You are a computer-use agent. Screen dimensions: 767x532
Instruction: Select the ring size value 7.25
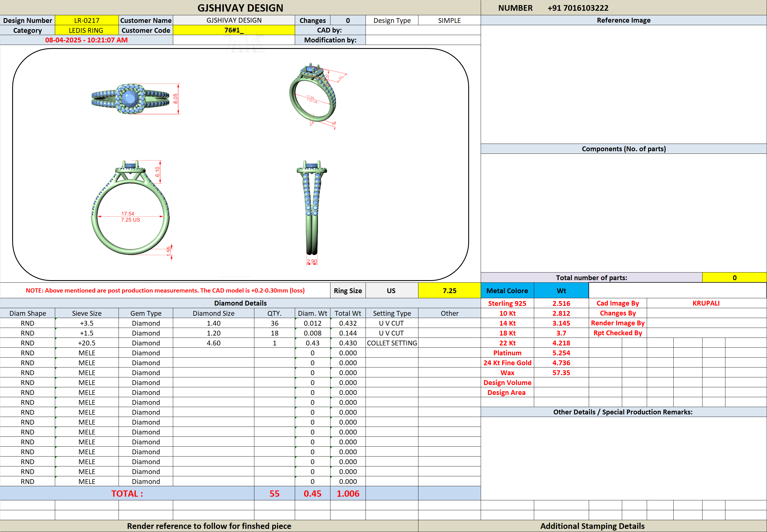coord(449,291)
